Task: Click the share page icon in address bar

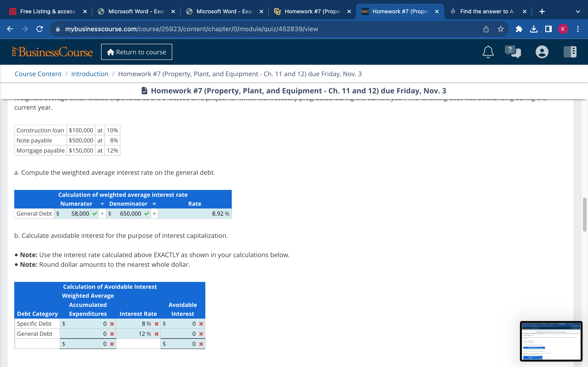Action: point(486,29)
